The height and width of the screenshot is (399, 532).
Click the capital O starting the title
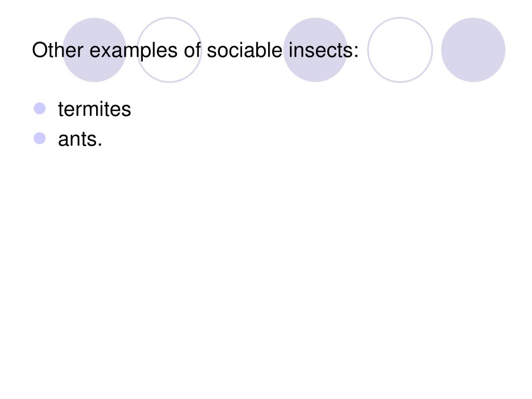click(39, 50)
